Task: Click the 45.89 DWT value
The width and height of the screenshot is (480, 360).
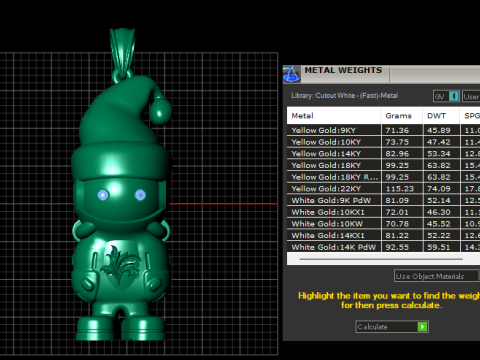Action: [439, 130]
